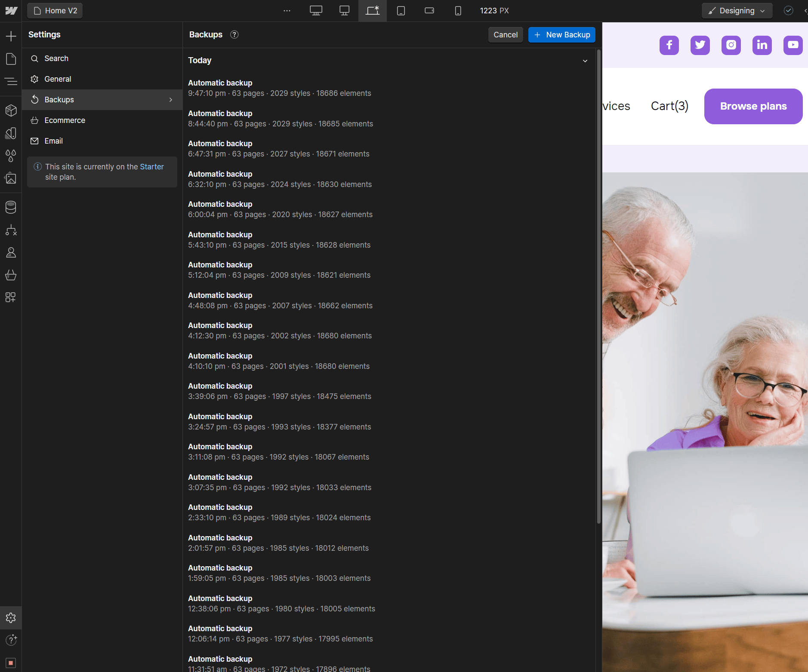This screenshot has height=672, width=808.
Task: Open the General settings section
Action: pos(58,79)
